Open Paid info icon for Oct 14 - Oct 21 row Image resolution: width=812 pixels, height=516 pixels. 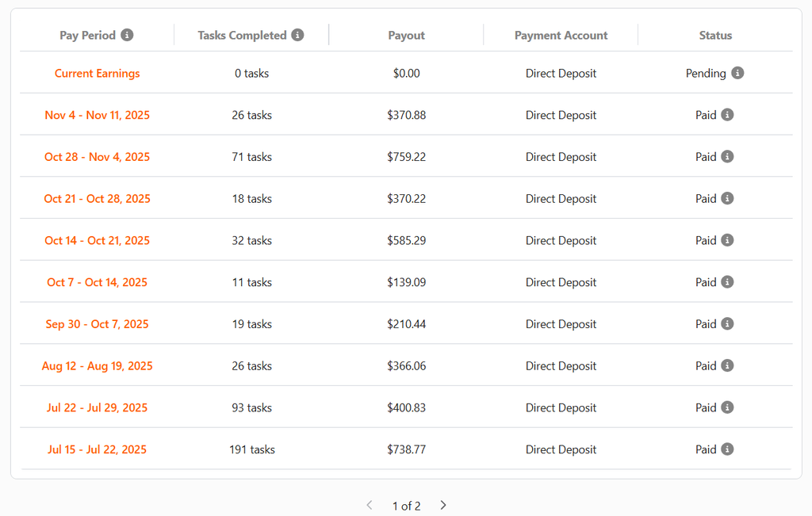727,240
